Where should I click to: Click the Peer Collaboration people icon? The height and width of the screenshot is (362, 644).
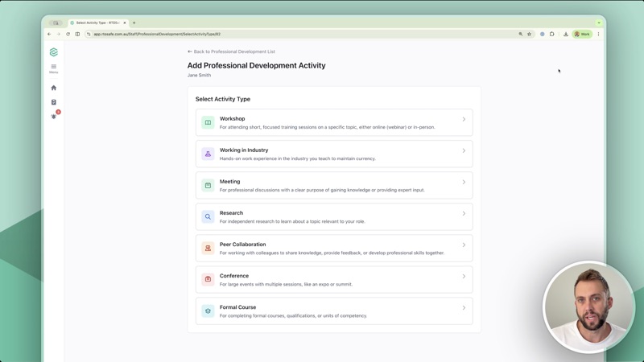click(208, 249)
